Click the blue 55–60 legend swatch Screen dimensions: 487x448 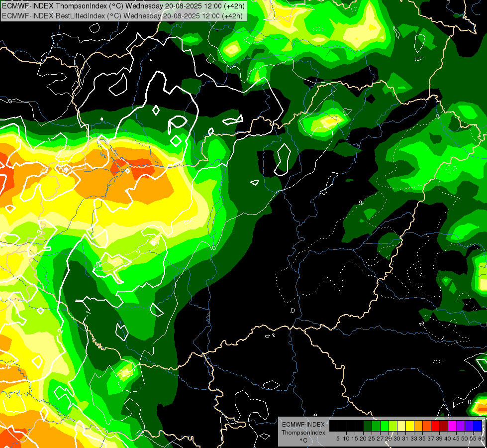[x=478, y=426]
